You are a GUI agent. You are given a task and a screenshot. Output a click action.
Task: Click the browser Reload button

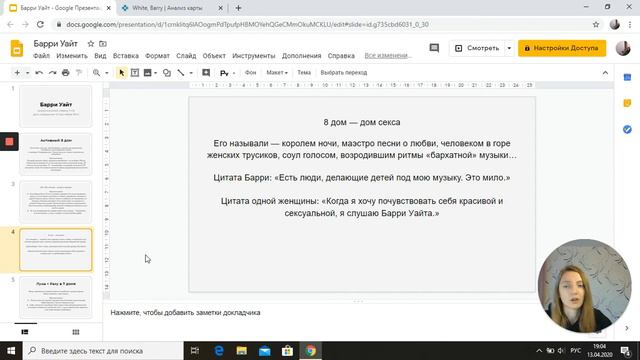coord(40,24)
